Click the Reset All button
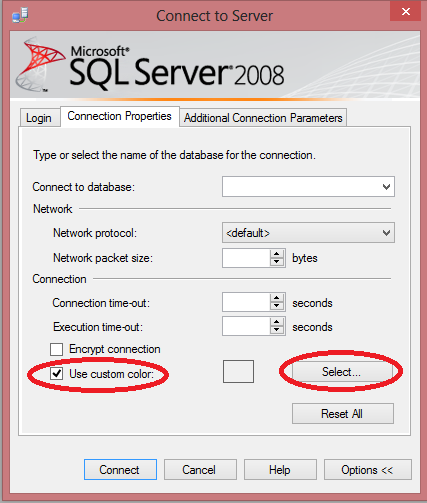The height and width of the screenshot is (503, 427). pyautogui.click(x=343, y=414)
